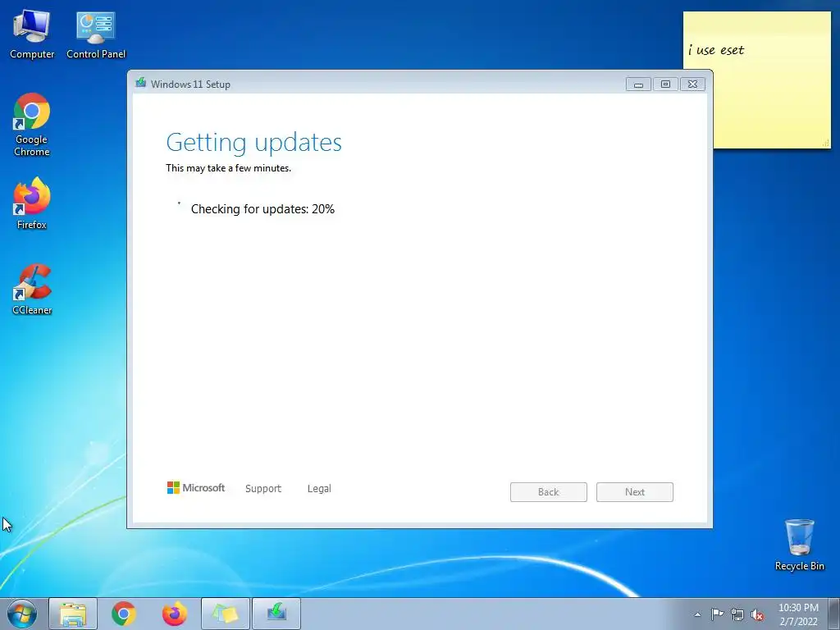Open the Windows Start orb
The width and height of the screenshot is (840, 630).
[22, 614]
